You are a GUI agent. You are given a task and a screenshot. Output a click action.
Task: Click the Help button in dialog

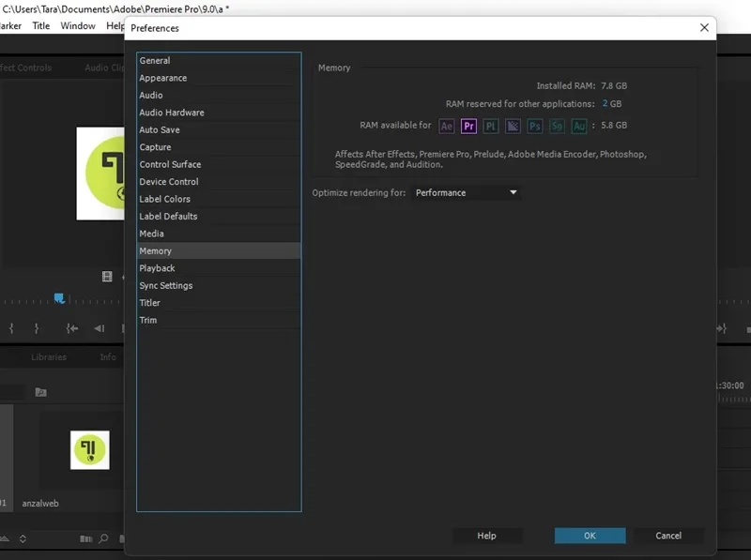click(486, 536)
